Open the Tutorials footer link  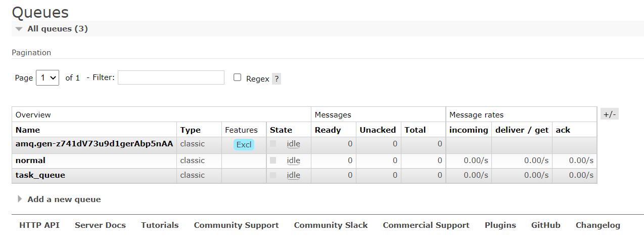coord(160,225)
